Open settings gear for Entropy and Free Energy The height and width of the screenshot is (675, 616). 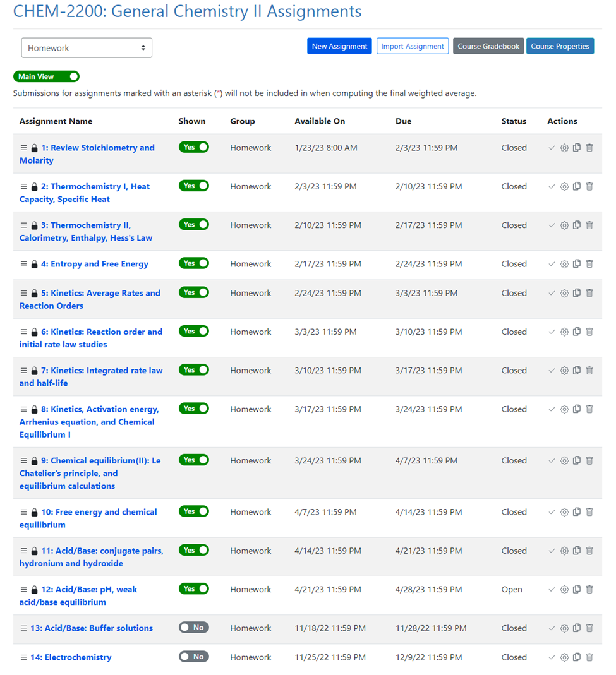click(564, 264)
